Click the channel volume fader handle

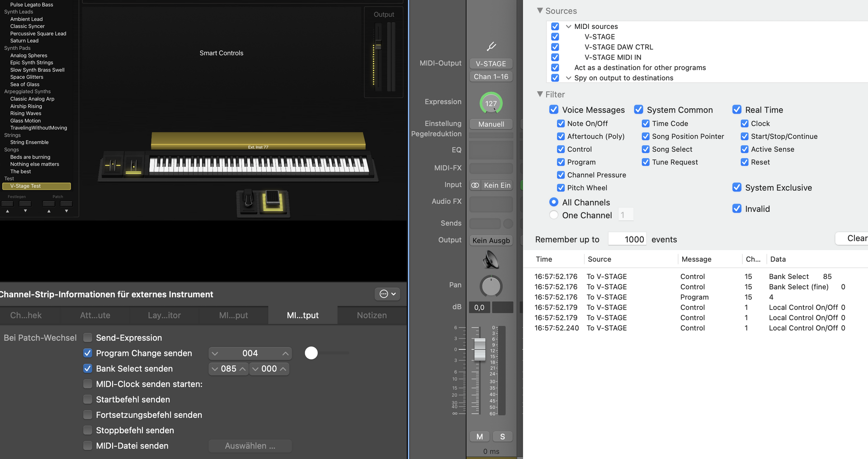(479, 349)
